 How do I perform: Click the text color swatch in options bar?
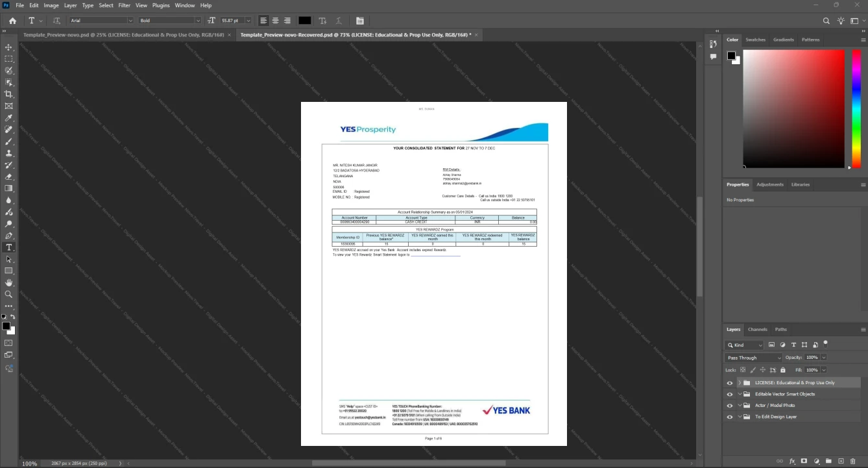[x=304, y=21]
